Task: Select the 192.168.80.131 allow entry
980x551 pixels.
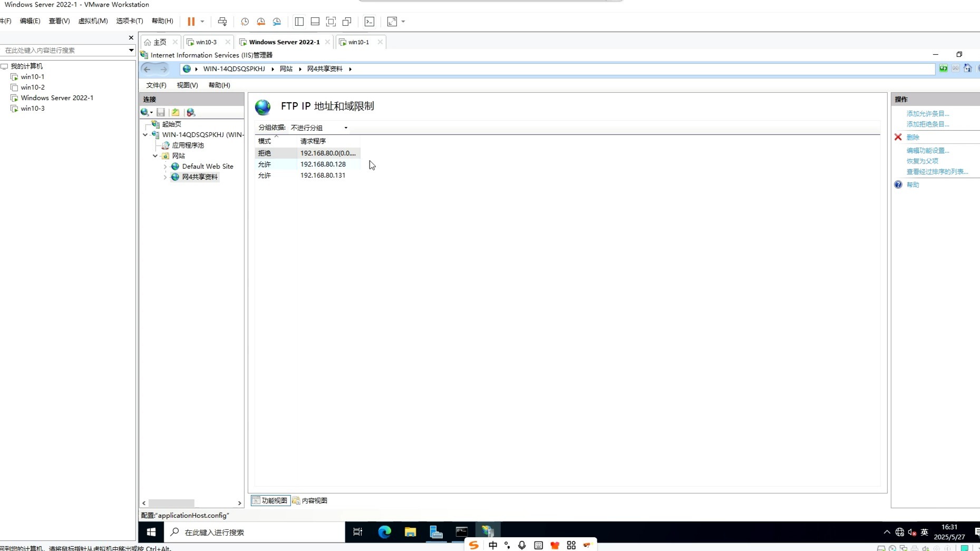Action: [307, 175]
